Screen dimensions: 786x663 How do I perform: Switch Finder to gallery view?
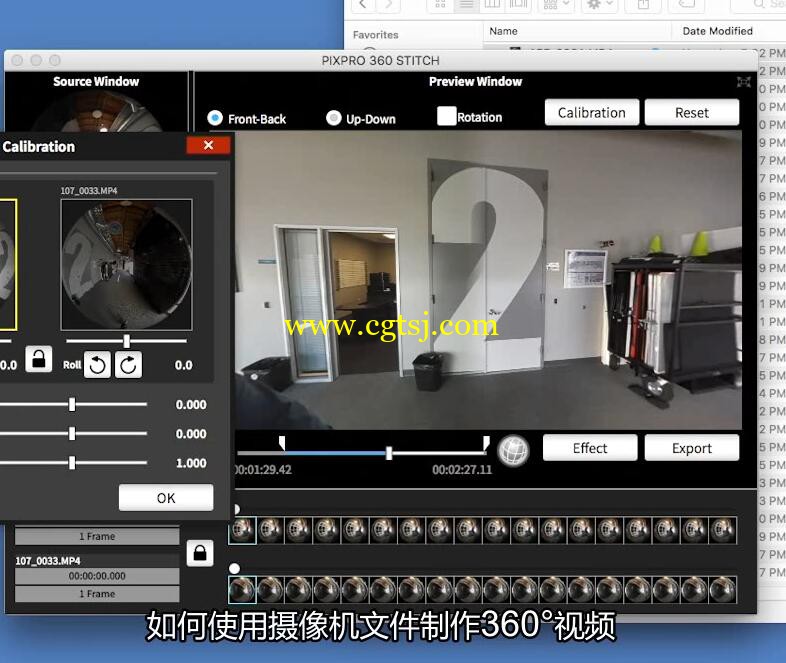518,5
